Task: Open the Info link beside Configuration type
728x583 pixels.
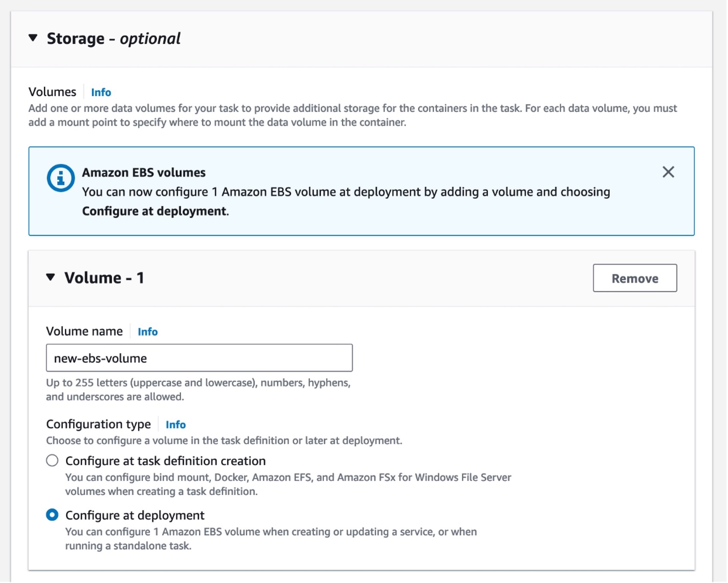Action: click(176, 425)
